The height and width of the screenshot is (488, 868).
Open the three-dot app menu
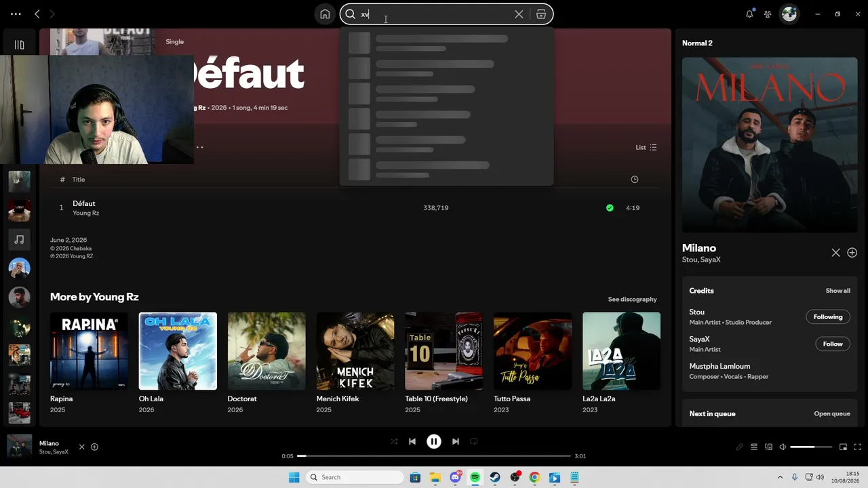[16, 14]
